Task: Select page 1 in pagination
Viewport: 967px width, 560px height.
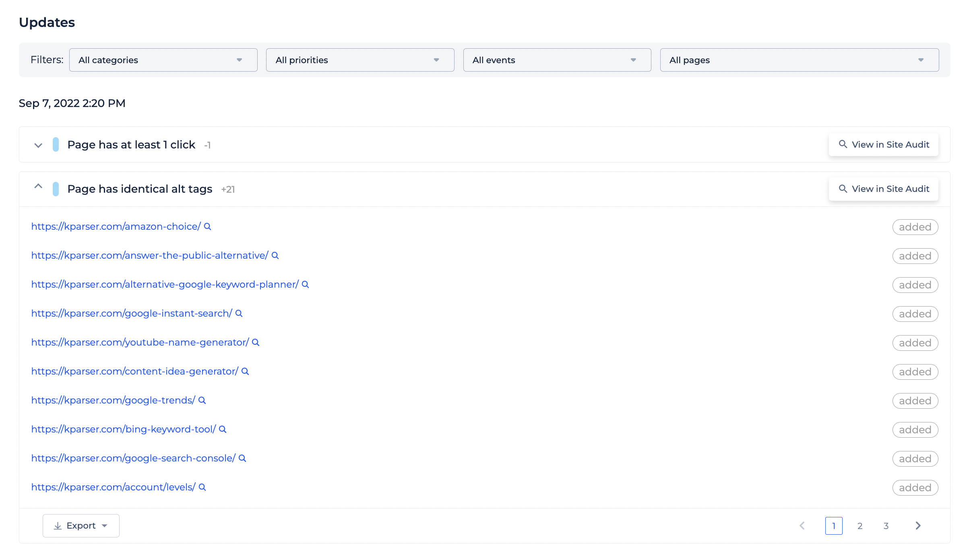Action: coord(834,526)
